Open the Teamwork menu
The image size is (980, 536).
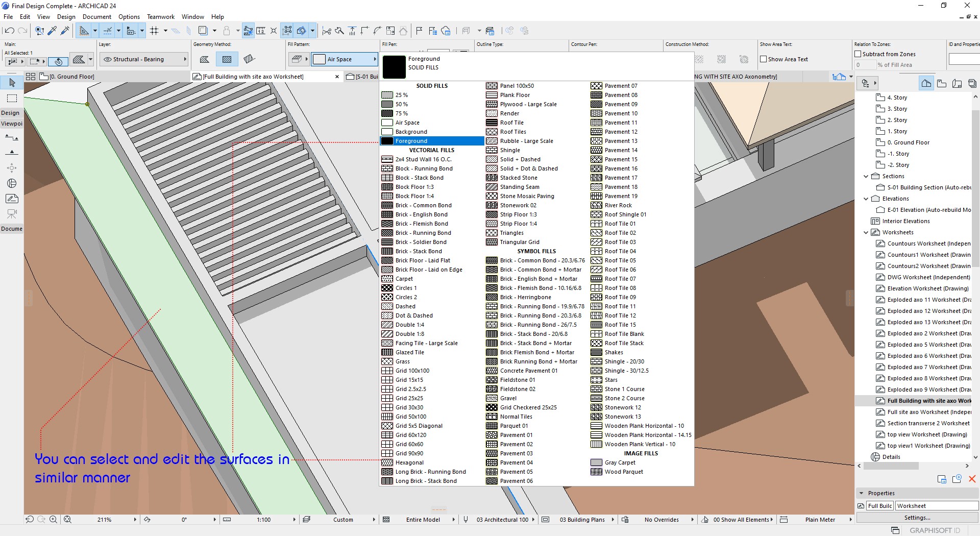coord(160,17)
